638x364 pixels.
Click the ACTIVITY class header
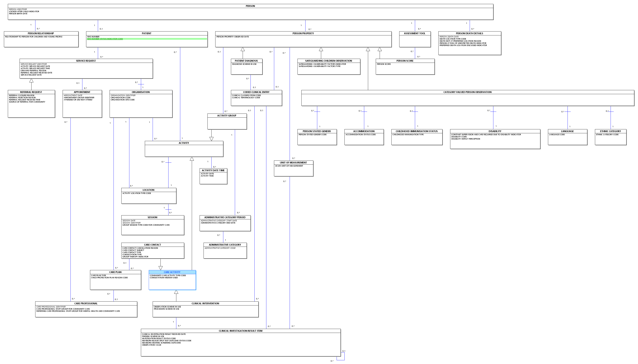pos(184,143)
